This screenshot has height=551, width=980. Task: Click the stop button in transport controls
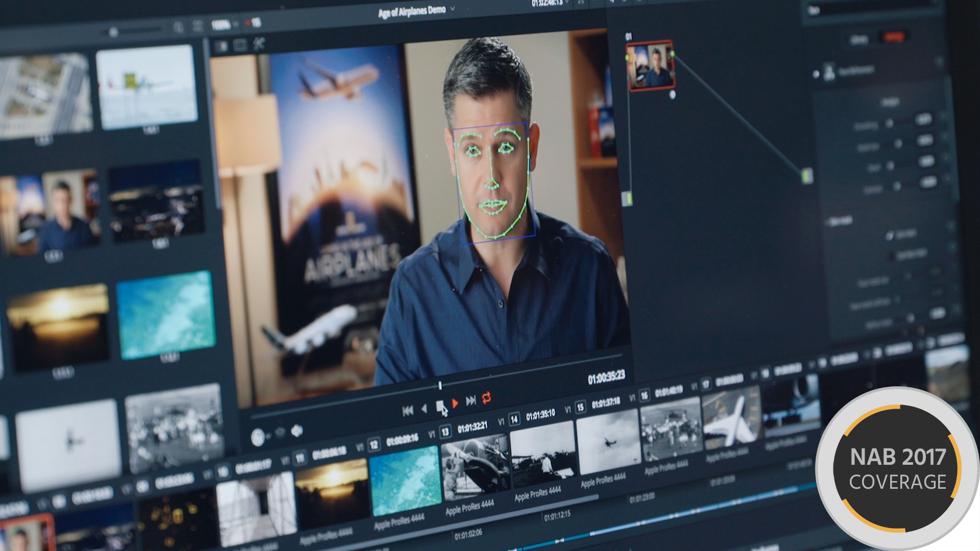point(439,406)
